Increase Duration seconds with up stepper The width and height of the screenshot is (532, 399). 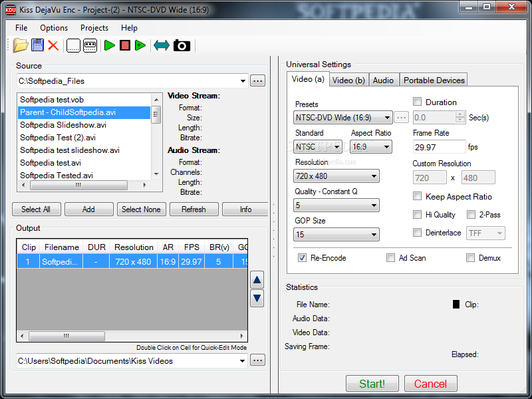(x=460, y=114)
